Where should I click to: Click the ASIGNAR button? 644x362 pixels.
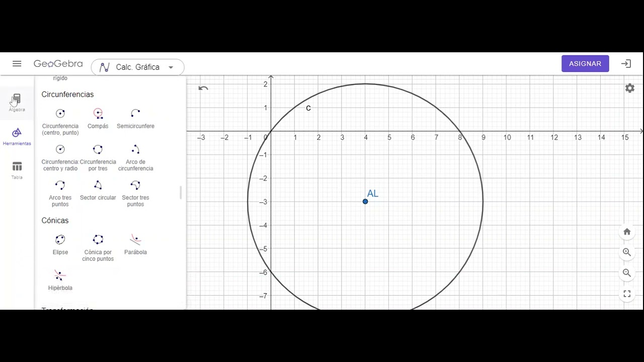585,64
